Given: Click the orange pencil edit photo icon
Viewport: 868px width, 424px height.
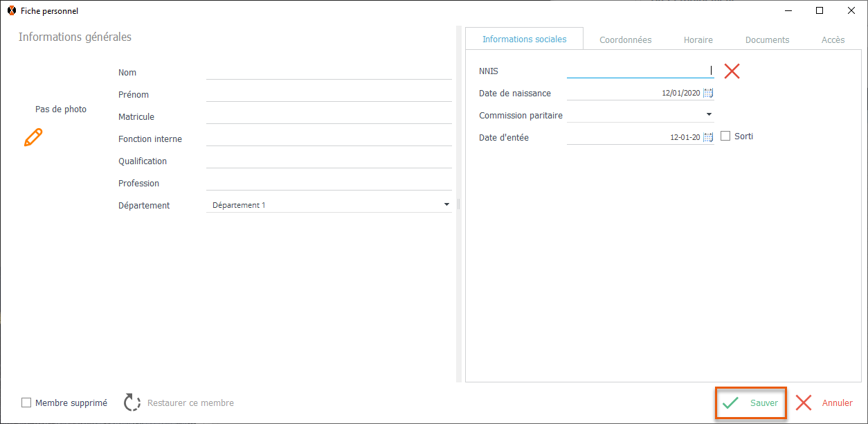Looking at the screenshot, I should (x=33, y=137).
